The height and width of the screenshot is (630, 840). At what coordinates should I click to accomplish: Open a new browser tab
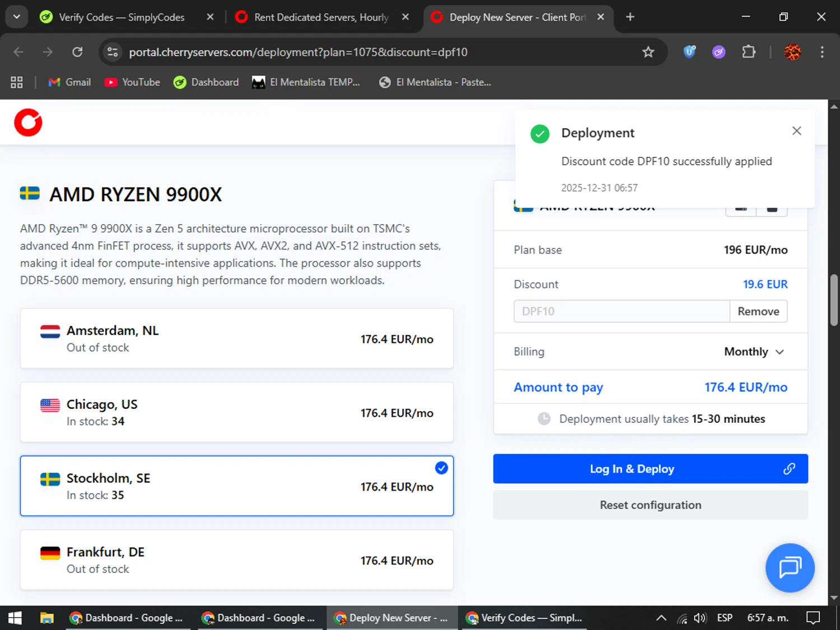pos(630,17)
